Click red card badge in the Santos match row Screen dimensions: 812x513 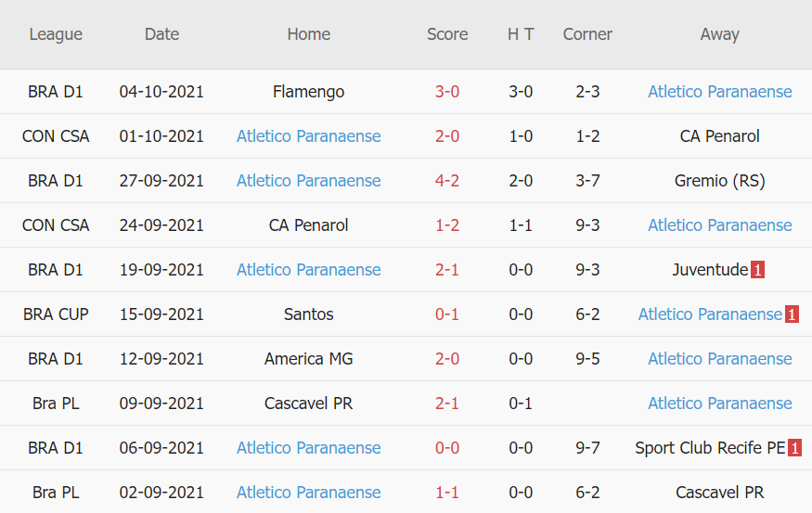pos(792,314)
